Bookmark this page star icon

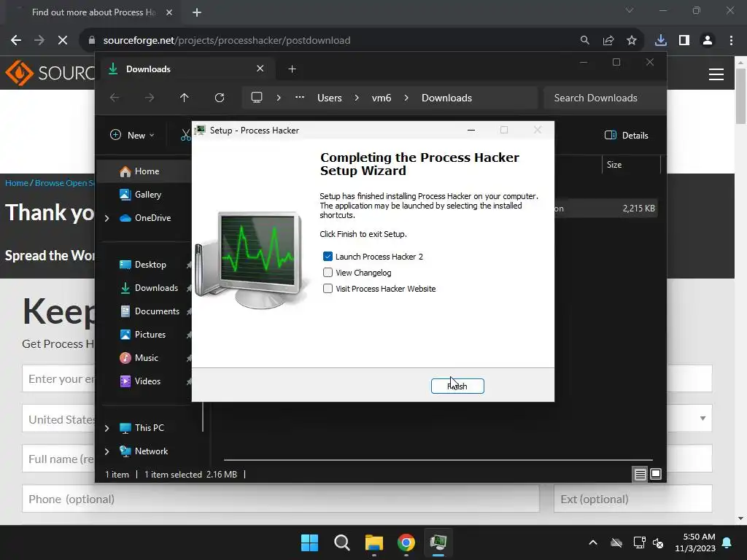click(x=632, y=41)
